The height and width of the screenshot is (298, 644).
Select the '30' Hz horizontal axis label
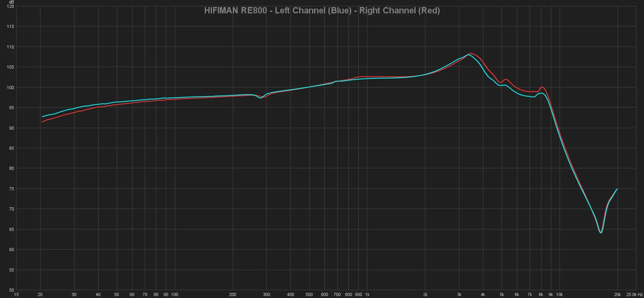pos(74,295)
